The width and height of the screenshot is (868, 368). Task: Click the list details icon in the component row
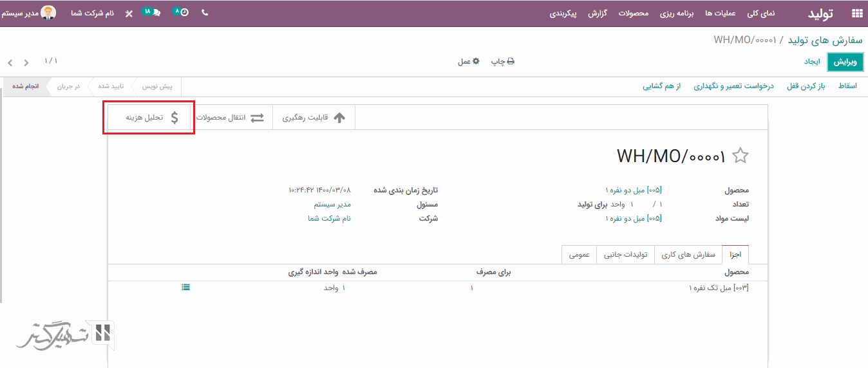pos(185,288)
